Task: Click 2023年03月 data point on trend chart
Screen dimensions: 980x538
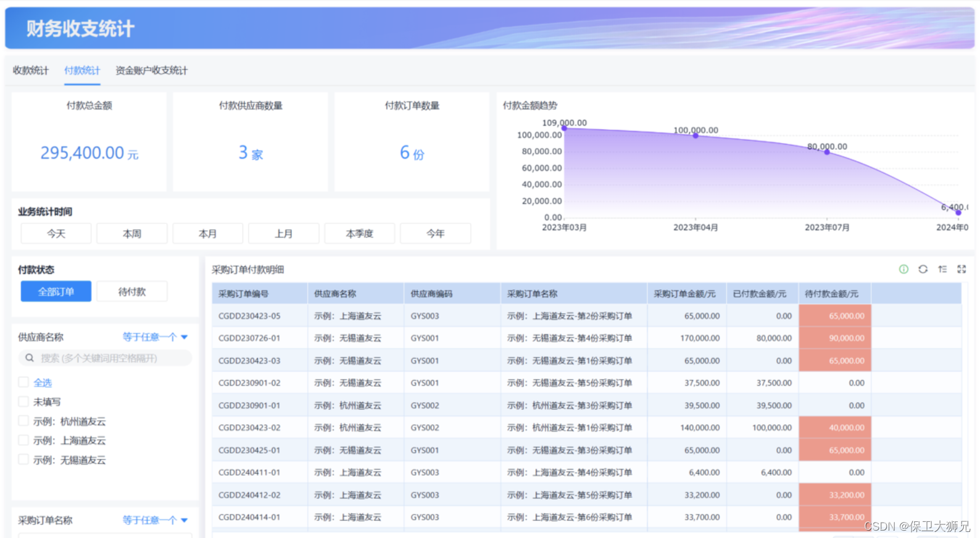Action: 564,128
